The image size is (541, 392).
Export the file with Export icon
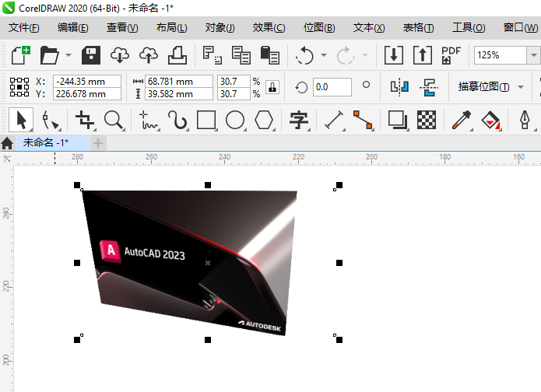coord(423,55)
